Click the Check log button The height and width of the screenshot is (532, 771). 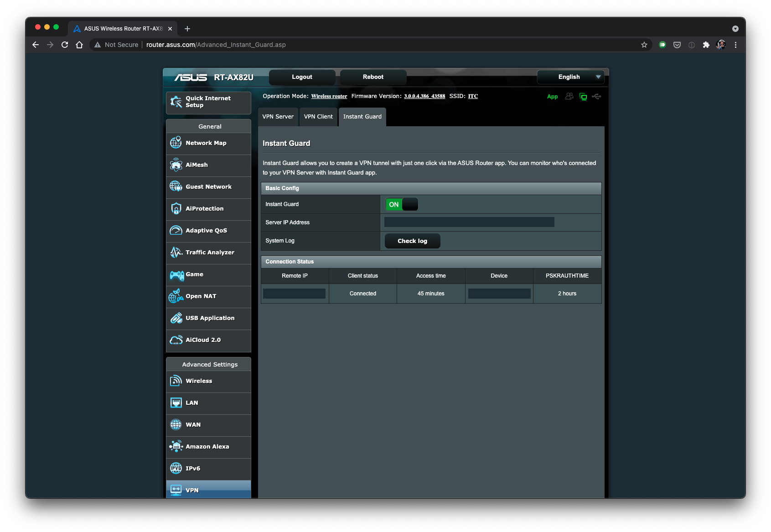coord(413,241)
